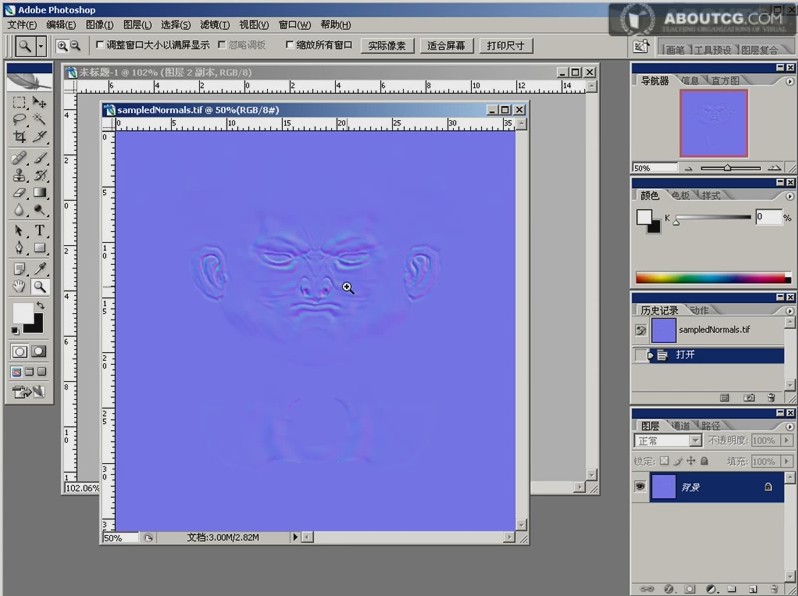Select the Rectangular Marquee tool

(19, 102)
